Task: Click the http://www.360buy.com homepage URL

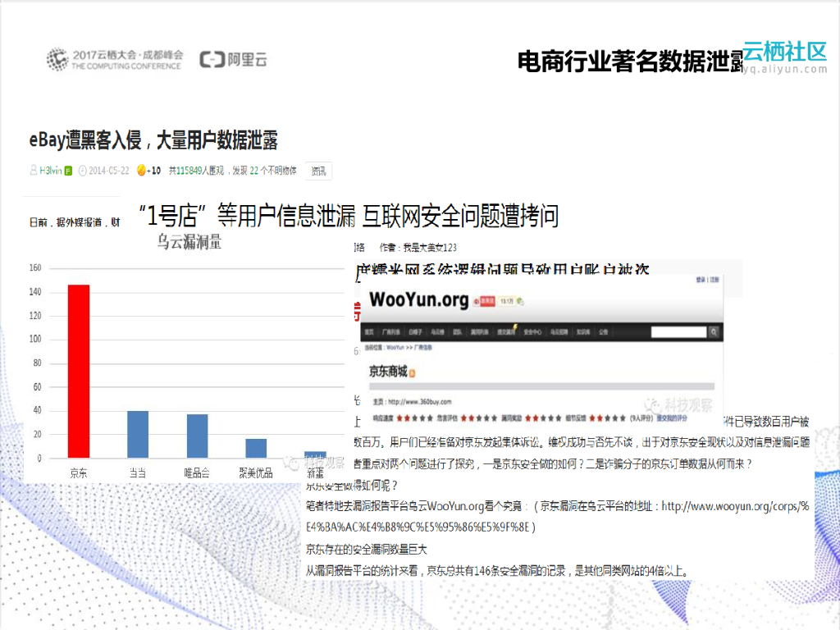Action: [x=419, y=402]
